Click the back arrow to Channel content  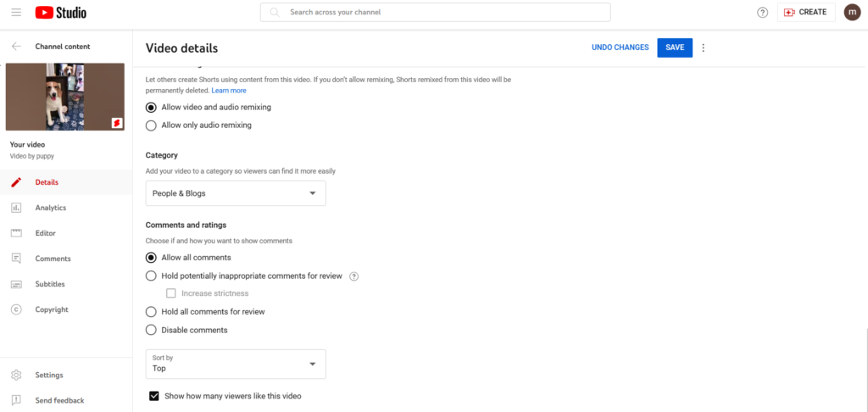(16, 47)
